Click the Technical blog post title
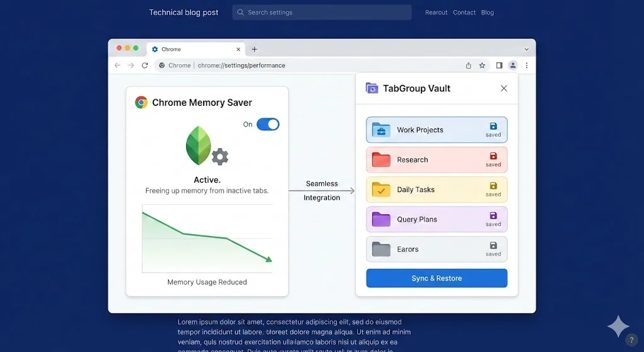 [x=184, y=13]
